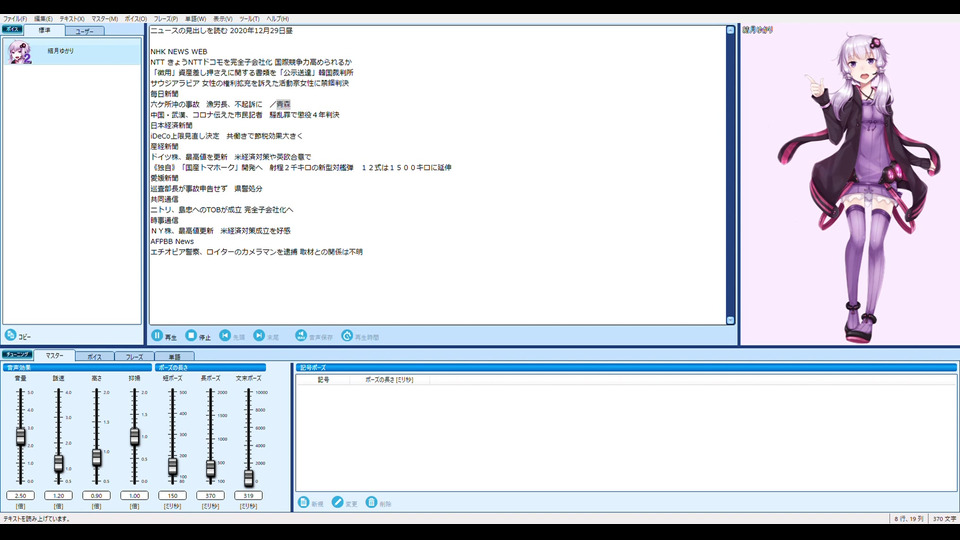Screen dimensions: 960x540
Task: Click the line '愛媛新聞' in editor
Action: [x=165, y=178]
